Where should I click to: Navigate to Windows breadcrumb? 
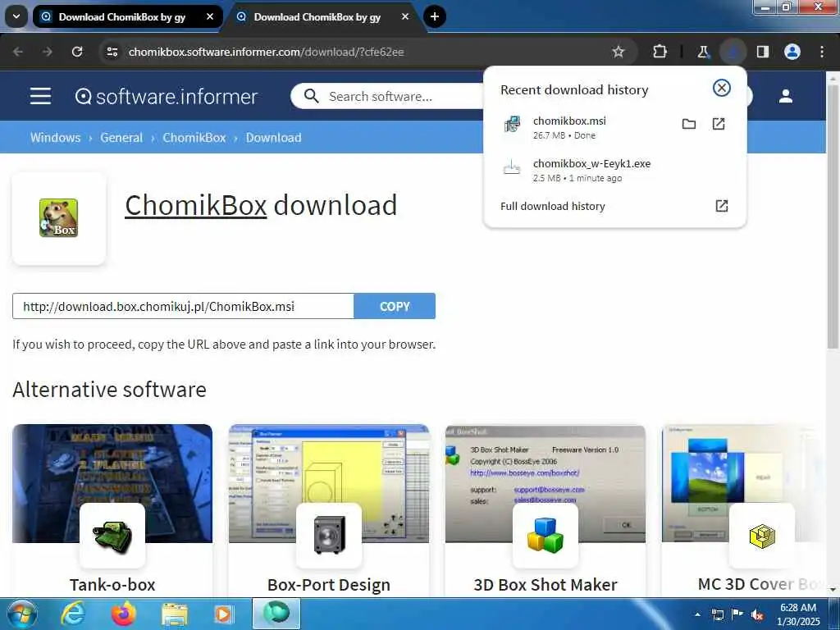[55, 138]
